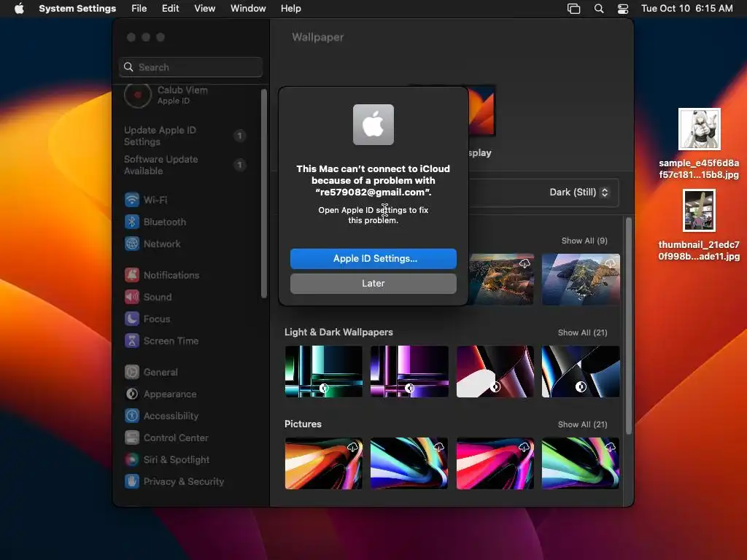
Task: Focus the sidebar Search field
Action: (x=190, y=67)
